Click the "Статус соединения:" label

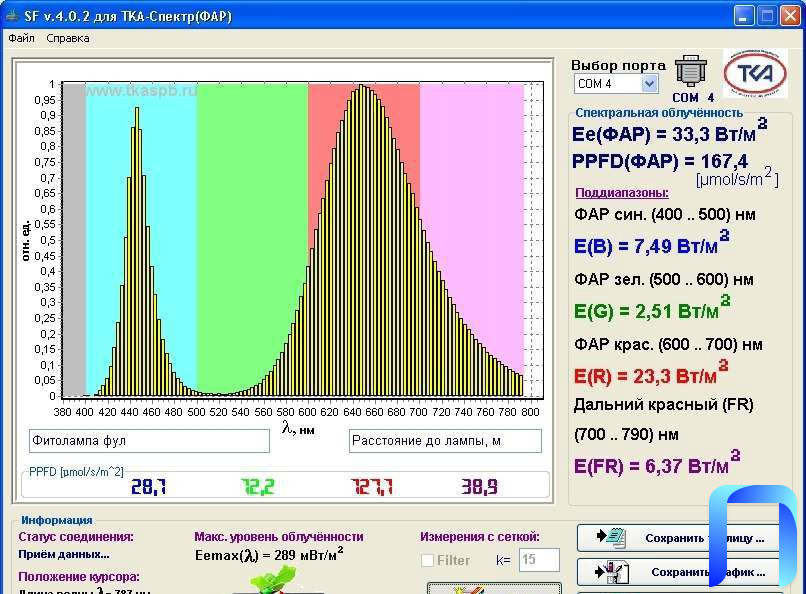pos(76,537)
